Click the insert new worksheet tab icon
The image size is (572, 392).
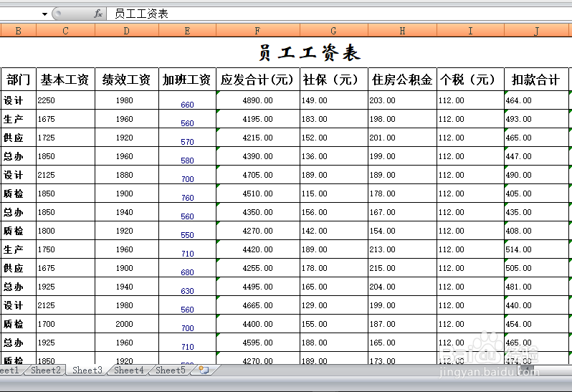click(x=204, y=370)
